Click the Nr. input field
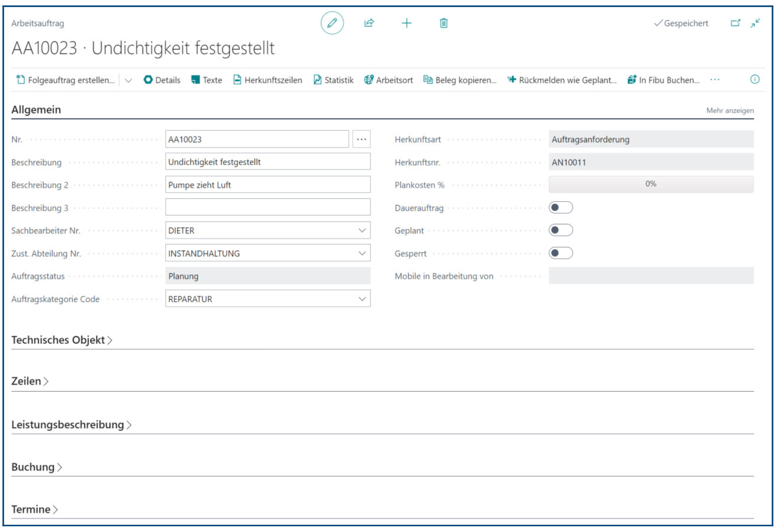 point(257,139)
